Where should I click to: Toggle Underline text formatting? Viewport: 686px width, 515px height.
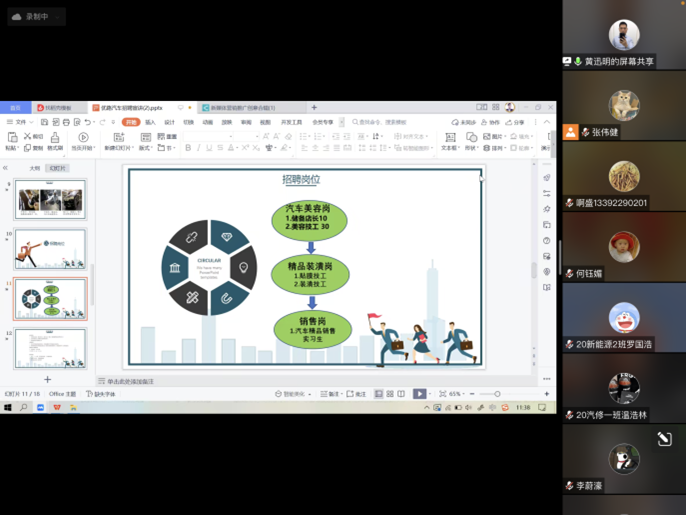point(210,148)
